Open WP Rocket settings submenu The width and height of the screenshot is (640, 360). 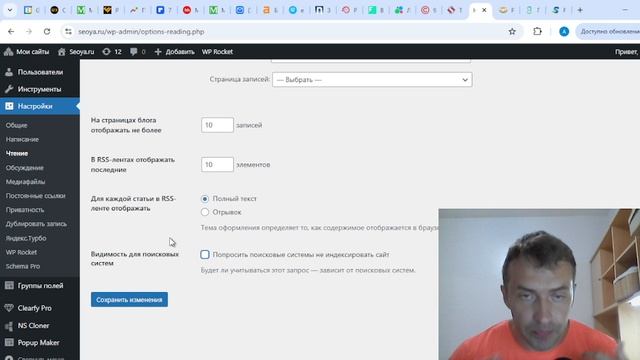click(x=21, y=252)
